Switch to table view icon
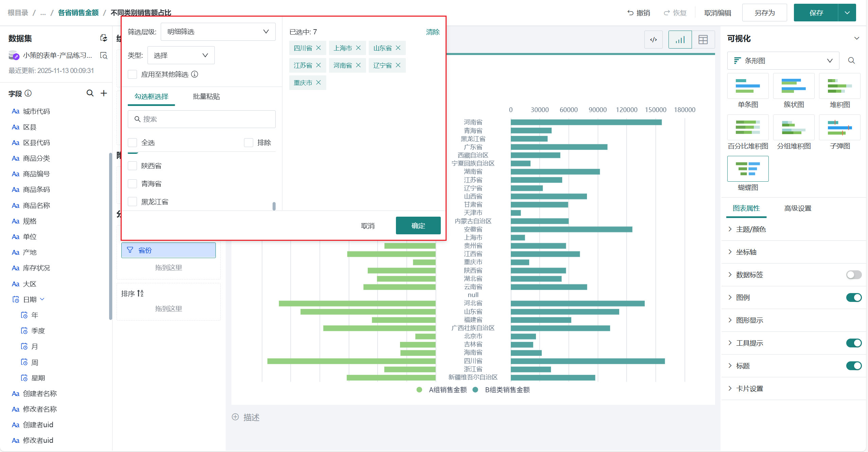868x452 pixels. coord(703,40)
